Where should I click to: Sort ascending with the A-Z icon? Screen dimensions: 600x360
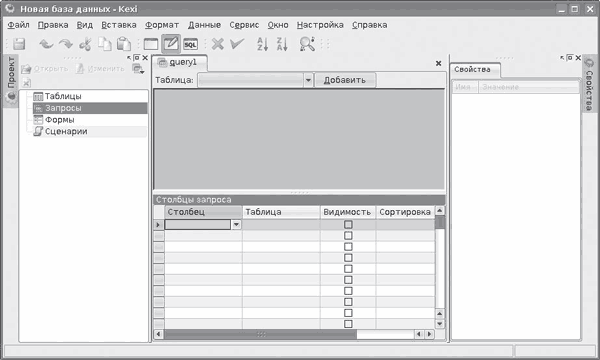tap(262, 44)
